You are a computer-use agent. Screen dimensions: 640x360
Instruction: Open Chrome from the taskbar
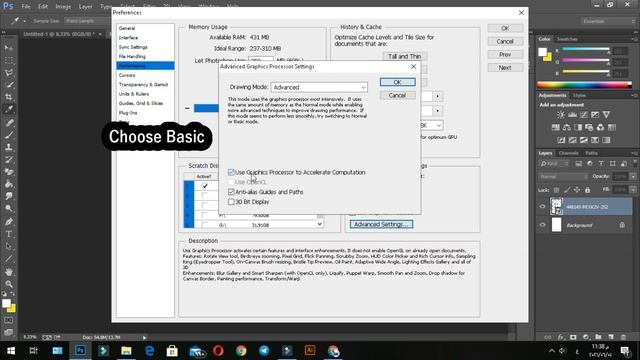(x=241, y=350)
